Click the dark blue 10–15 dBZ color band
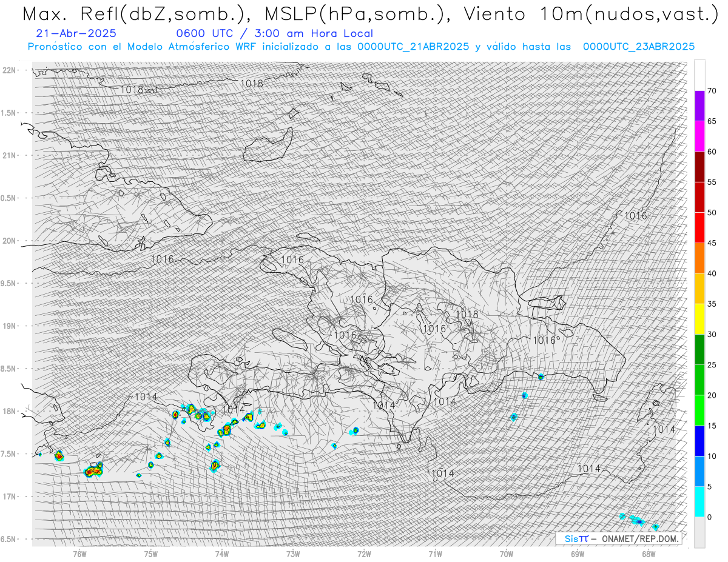Viewport: 728px width, 562px height. (x=699, y=441)
